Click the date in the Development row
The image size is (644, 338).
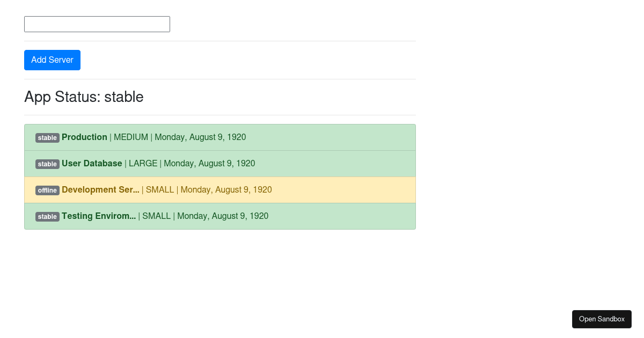tap(226, 190)
